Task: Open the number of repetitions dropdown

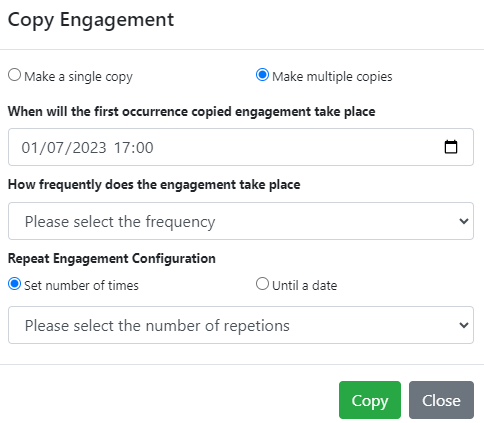Action: (241, 325)
